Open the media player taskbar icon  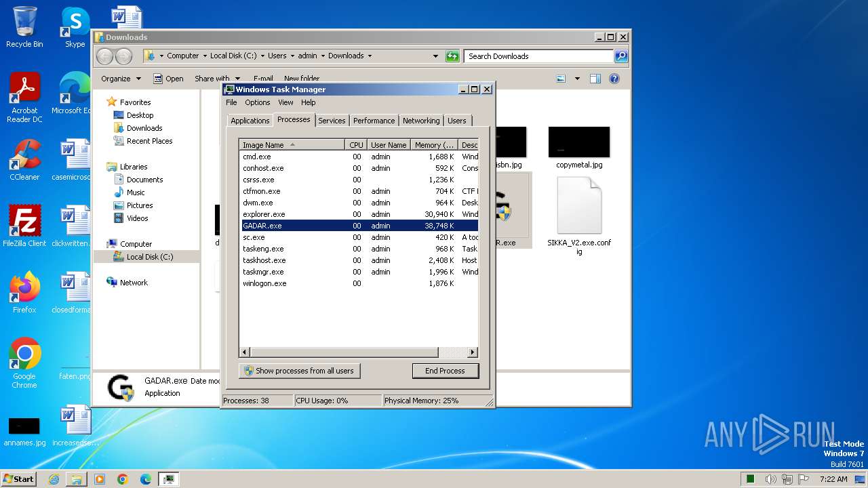[x=100, y=479]
